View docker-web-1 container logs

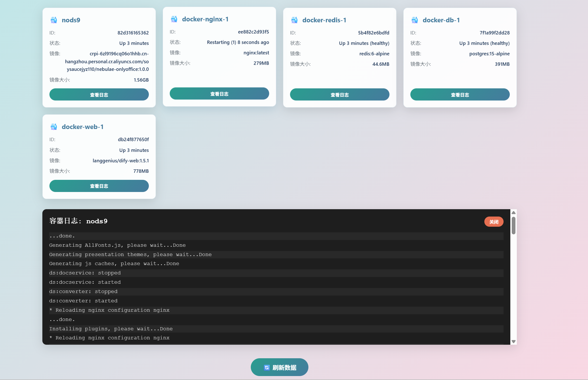[x=99, y=186]
